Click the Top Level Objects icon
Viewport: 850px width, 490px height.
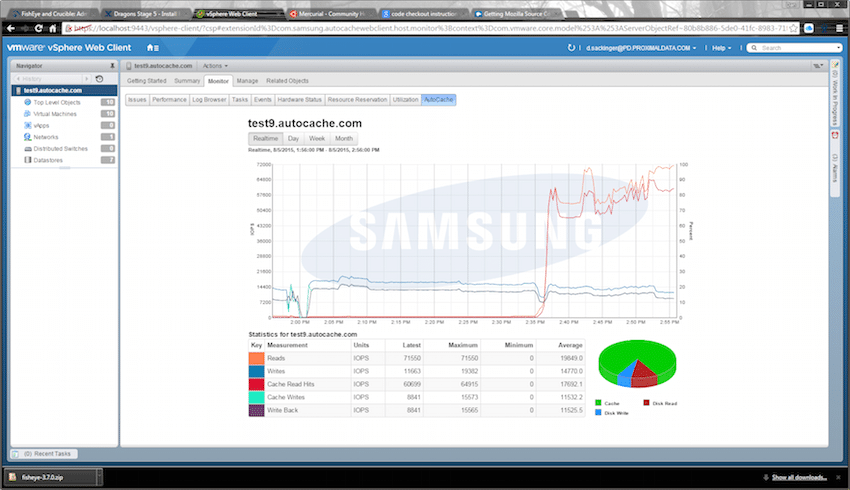point(28,102)
